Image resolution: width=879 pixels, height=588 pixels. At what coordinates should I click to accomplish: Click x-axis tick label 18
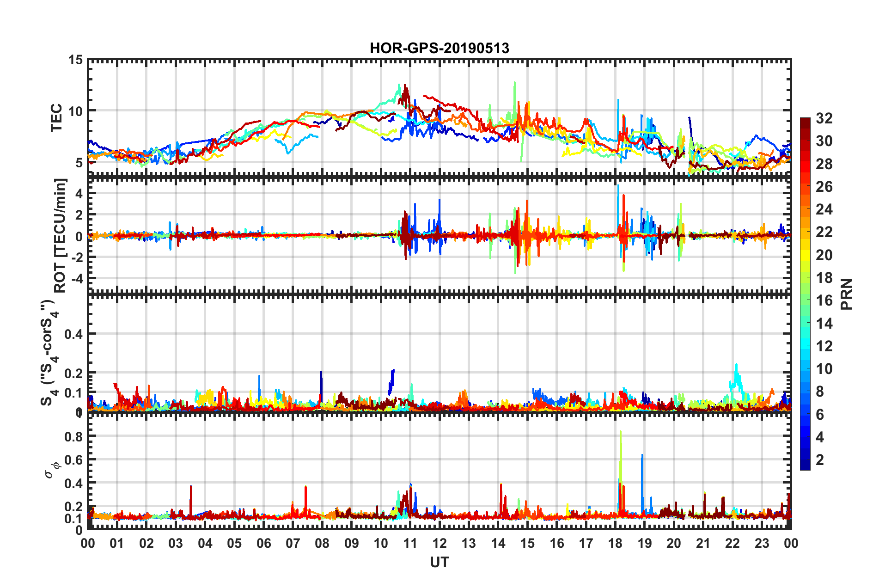(x=615, y=543)
